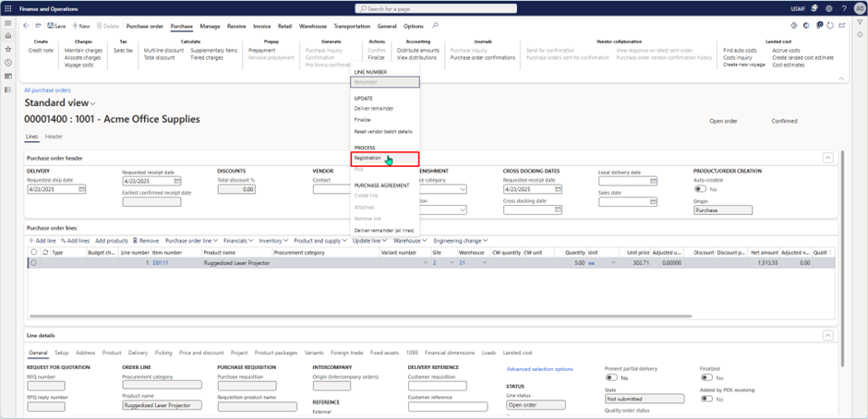Click the Customer requisition input field
This screenshot has height=419, width=868.
point(438,386)
